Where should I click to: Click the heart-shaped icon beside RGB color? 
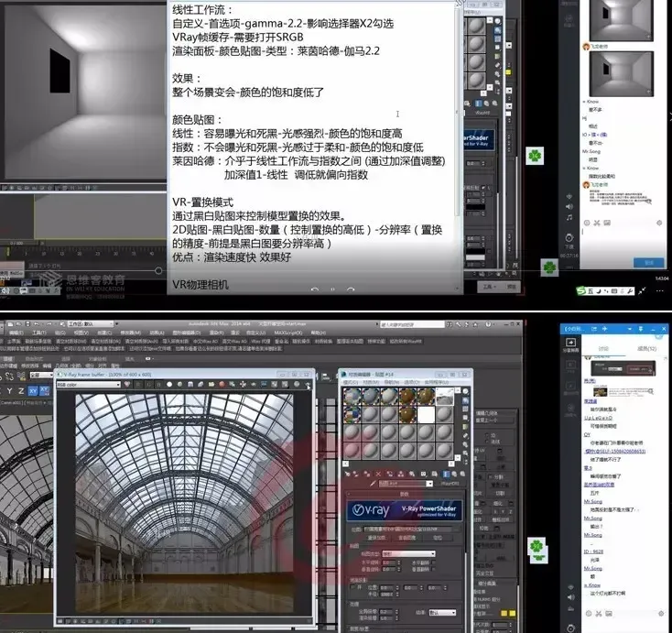coord(127,384)
